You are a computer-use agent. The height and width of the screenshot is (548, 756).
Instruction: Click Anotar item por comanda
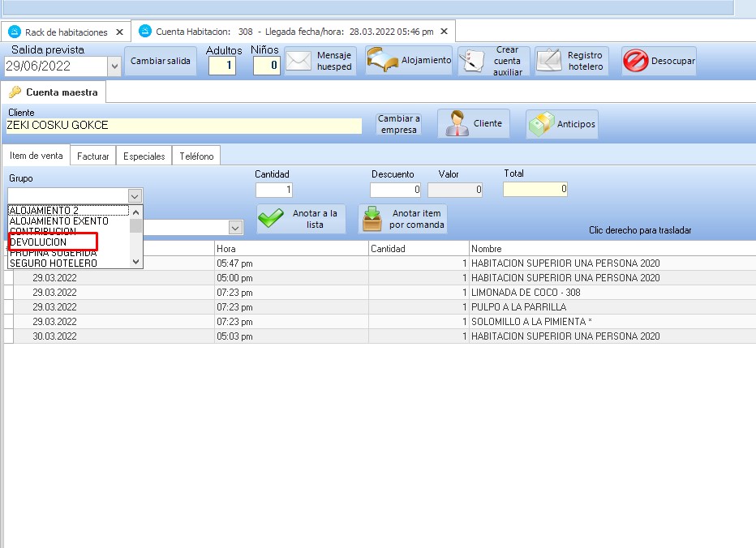[402, 219]
